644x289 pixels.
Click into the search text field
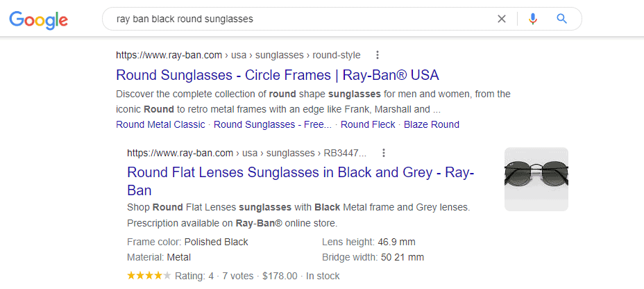[x=300, y=19]
